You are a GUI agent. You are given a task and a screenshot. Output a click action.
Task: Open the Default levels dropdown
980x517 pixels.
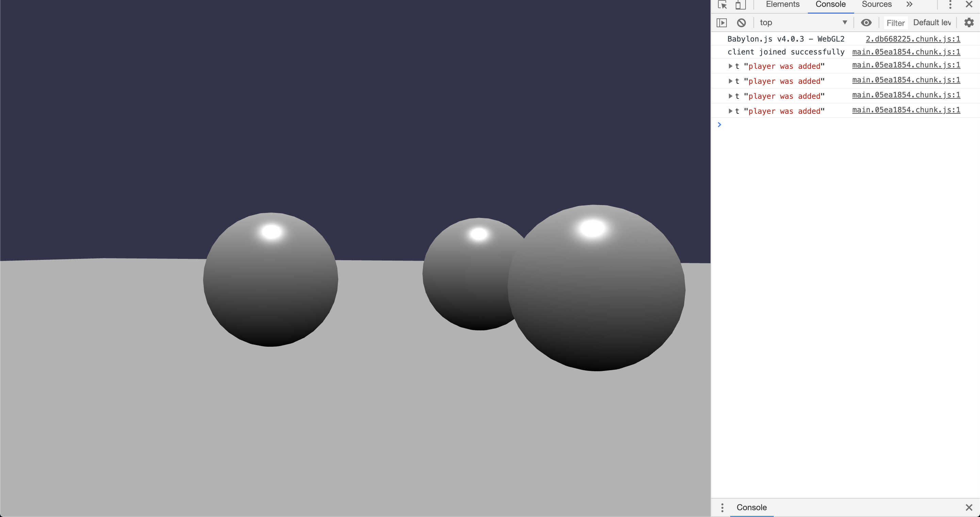[x=932, y=23]
